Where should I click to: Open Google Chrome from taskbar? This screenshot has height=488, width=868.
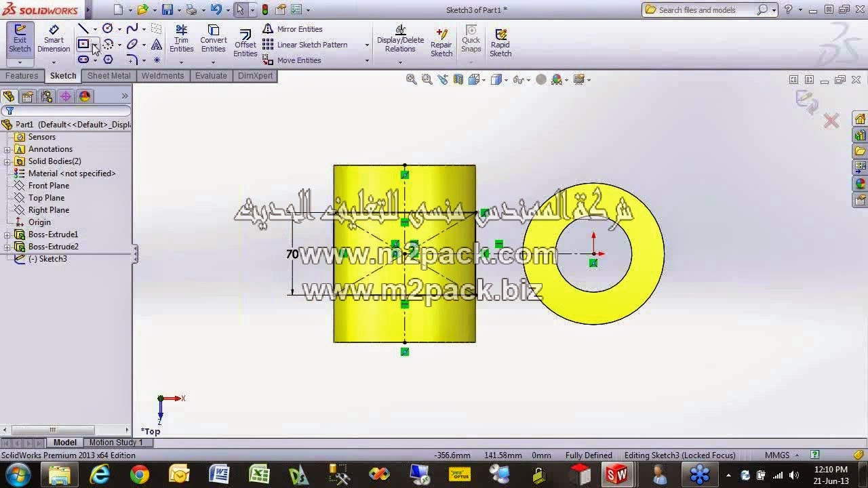point(140,474)
